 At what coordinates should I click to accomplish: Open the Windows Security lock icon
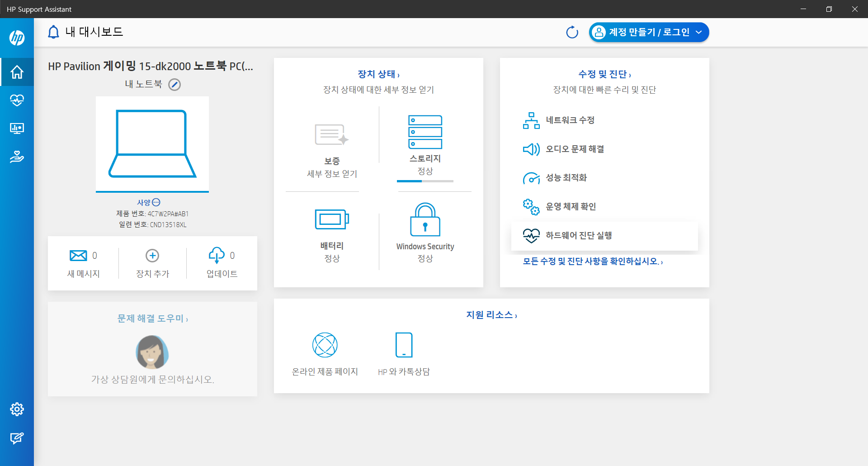(x=425, y=219)
